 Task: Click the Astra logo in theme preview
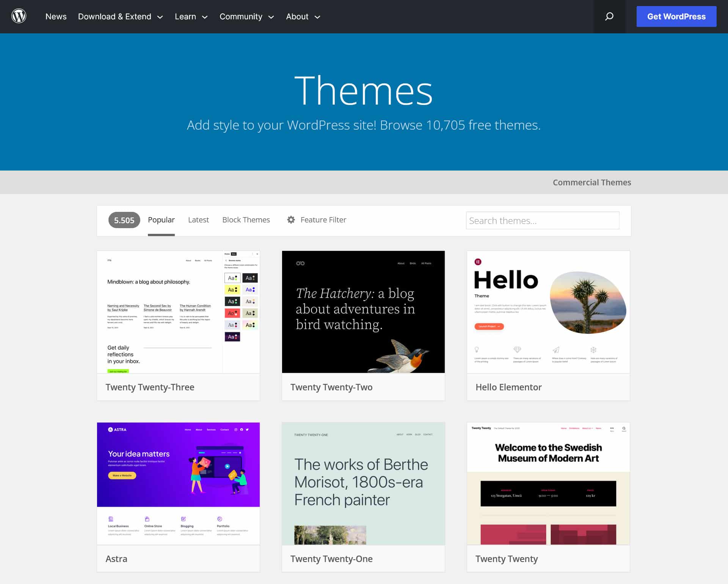point(117,429)
